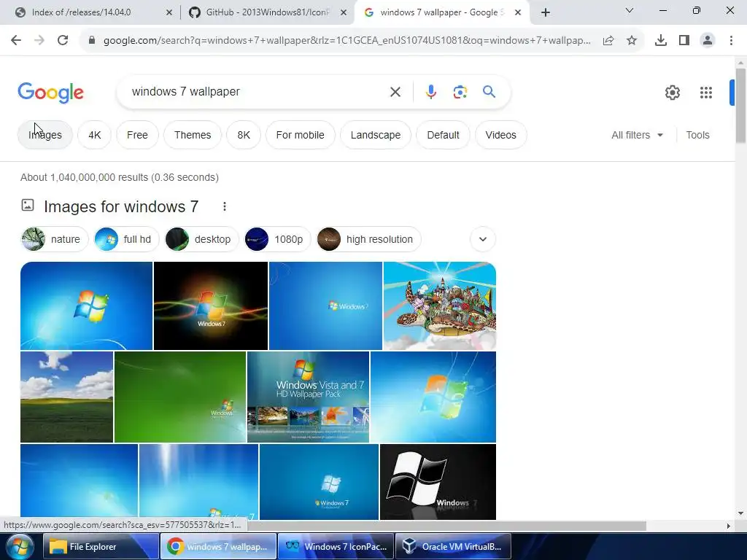This screenshot has height=560, width=747.
Task: Select the 4K filter chip
Action: 94,135
